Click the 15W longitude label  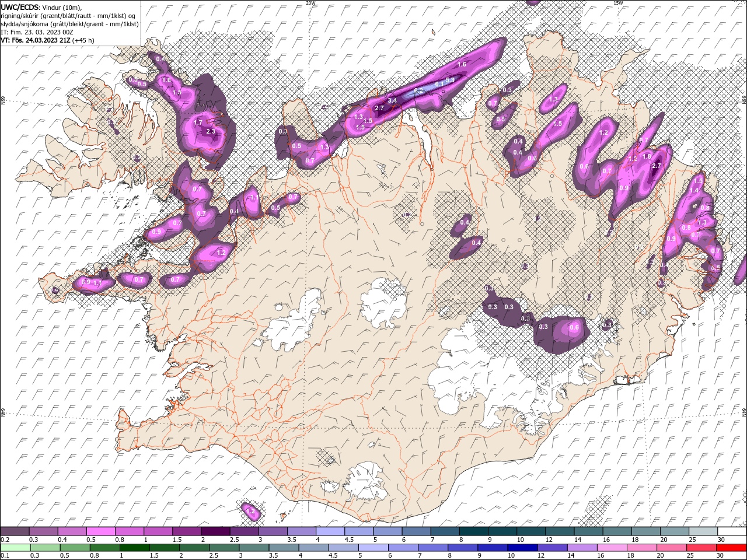click(x=618, y=3)
